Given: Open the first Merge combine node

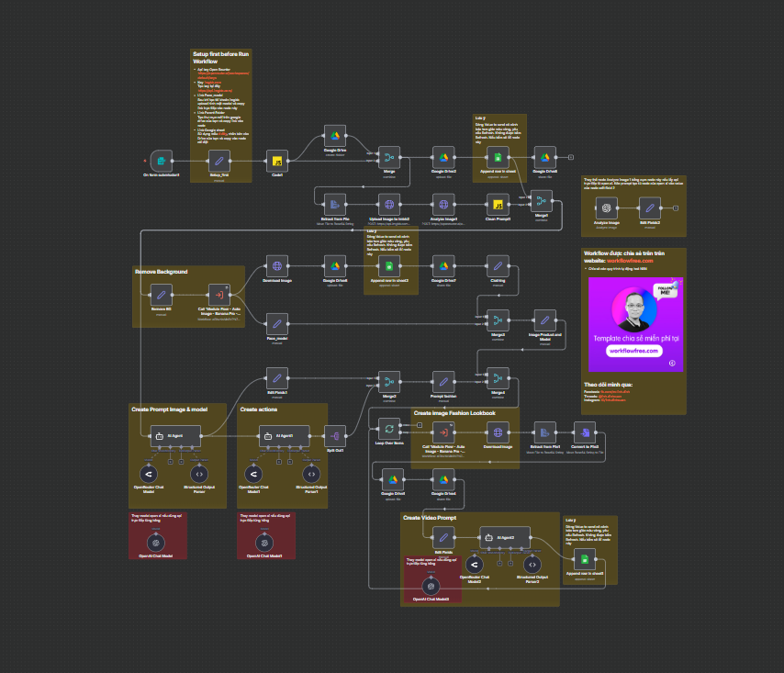Looking at the screenshot, I should (389, 156).
